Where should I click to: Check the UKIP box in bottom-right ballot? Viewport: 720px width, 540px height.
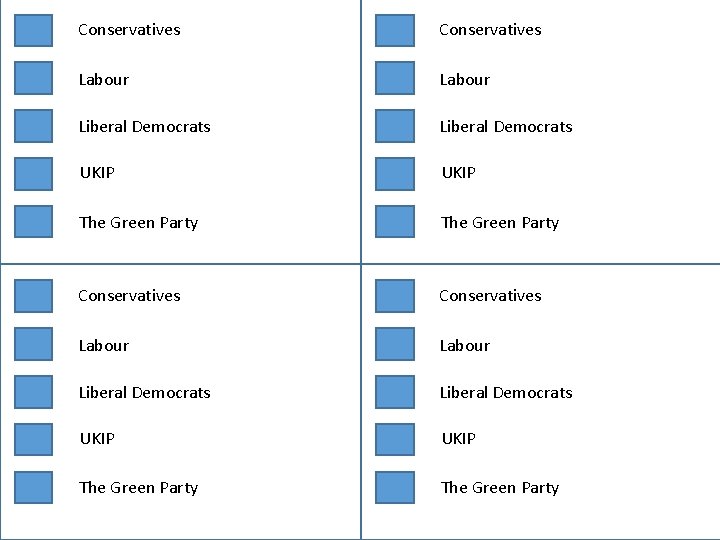[x=395, y=439]
